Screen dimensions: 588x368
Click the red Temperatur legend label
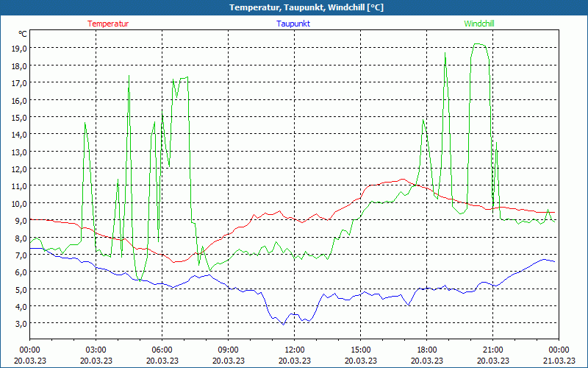pyautogui.click(x=108, y=24)
